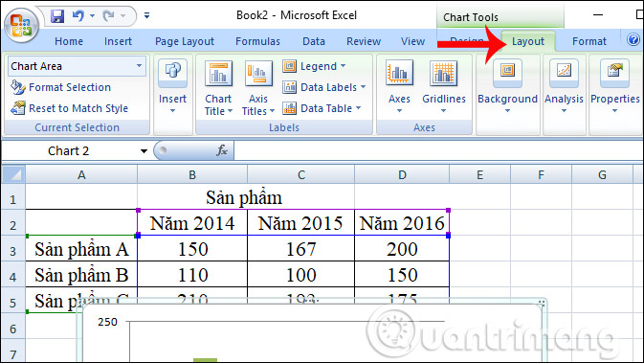Save the workbook with floppy disk icon

(x=57, y=16)
